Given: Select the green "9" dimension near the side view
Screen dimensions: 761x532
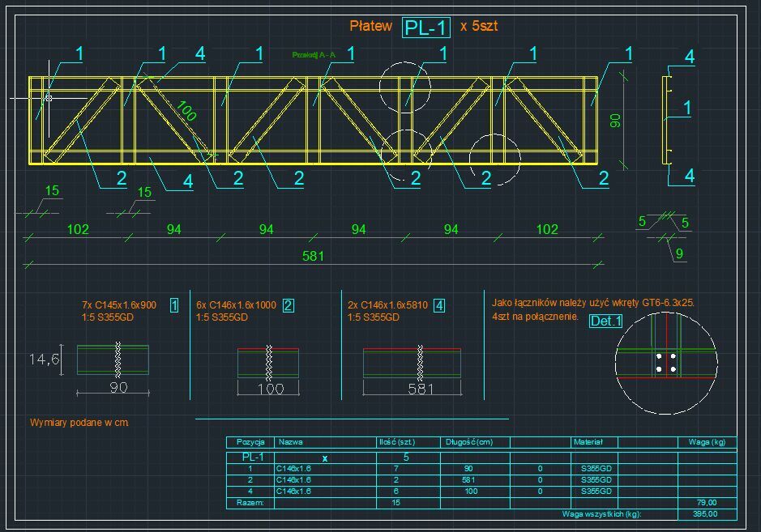Looking at the screenshot, I should coord(679,253).
